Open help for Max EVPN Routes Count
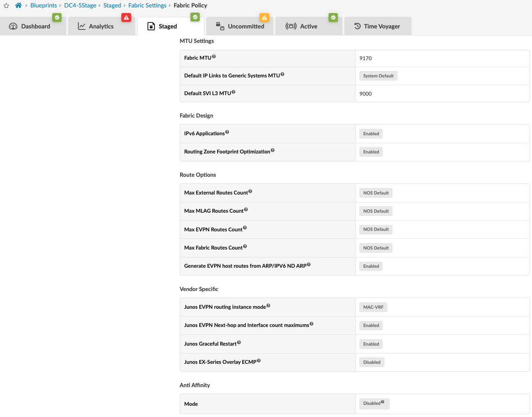This screenshot has width=532, height=417. pos(245,228)
